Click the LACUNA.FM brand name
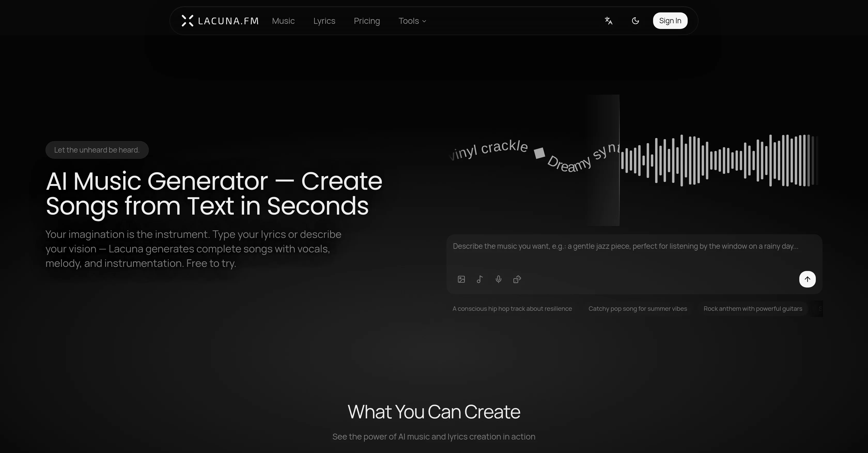The image size is (868, 453). point(228,21)
